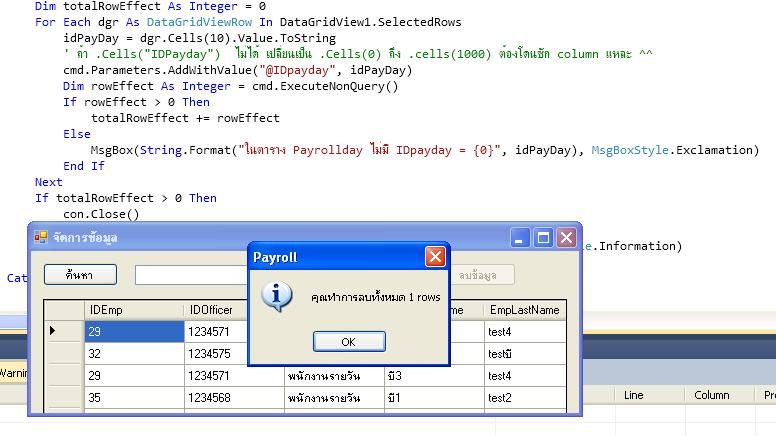The width and height of the screenshot is (776, 436).
Task: Close the จัดการข้อมูล window
Action: point(566,238)
